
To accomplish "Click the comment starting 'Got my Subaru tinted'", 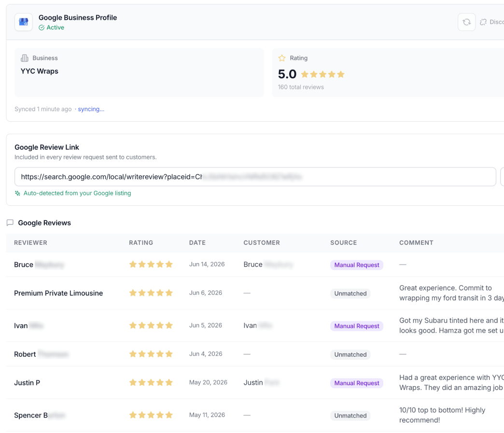I will click(451, 325).
